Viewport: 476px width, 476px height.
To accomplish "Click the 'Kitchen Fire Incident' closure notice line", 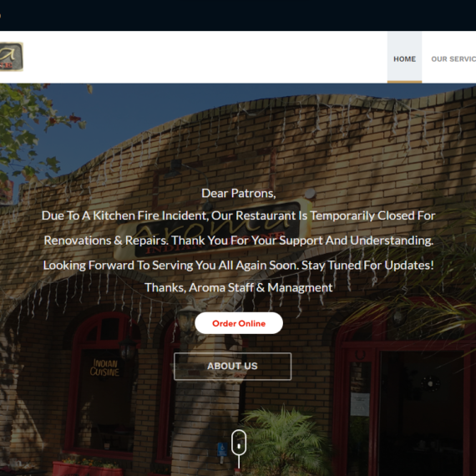I will click(x=239, y=215).
